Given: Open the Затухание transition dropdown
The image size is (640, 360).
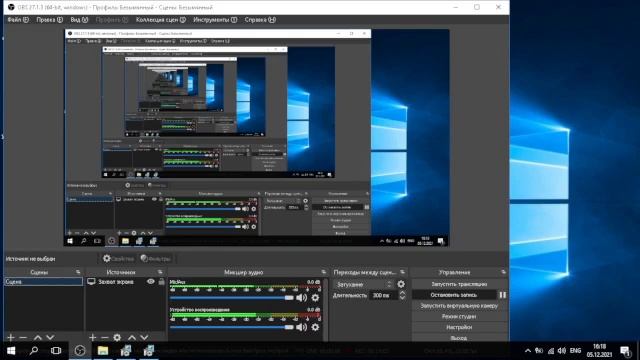Looking at the screenshot, I should coord(363,284).
